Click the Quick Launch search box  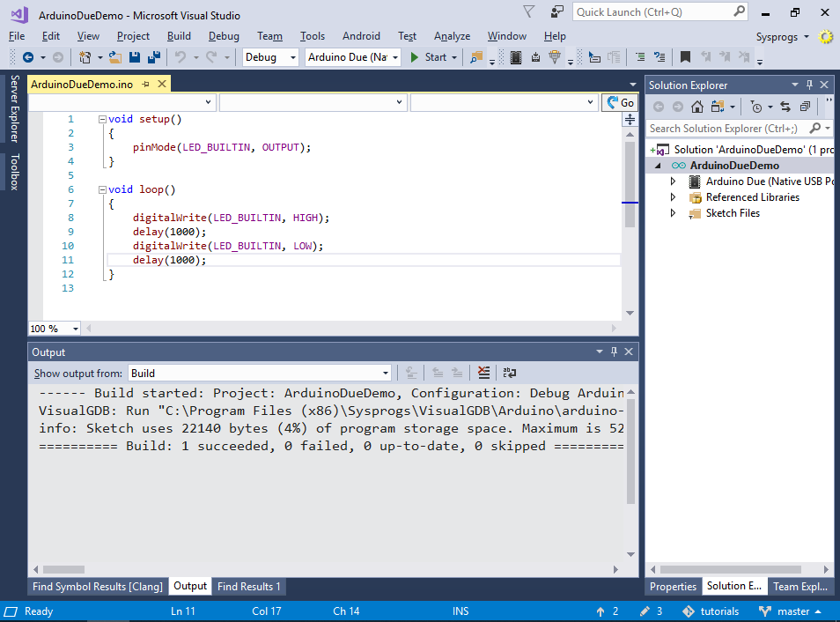(660, 11)
